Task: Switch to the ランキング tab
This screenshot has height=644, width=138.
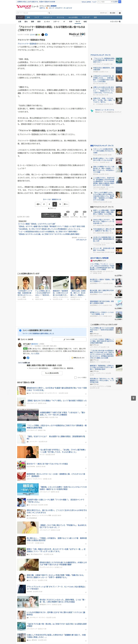Action: 86,17
